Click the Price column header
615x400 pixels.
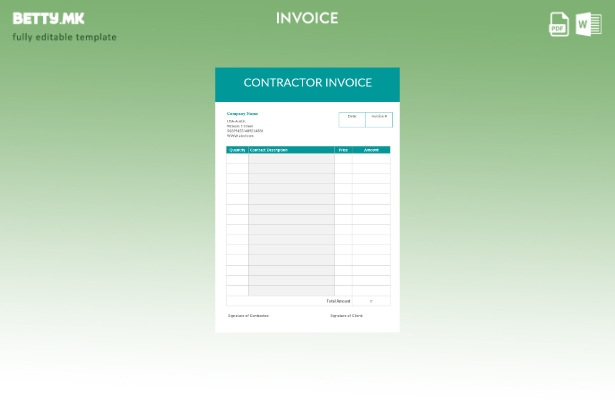tap(343, 150)
